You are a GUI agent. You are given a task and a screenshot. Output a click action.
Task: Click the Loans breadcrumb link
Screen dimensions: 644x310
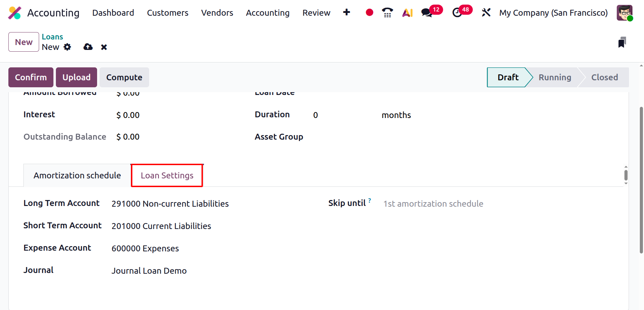click(x=52, y=37)
